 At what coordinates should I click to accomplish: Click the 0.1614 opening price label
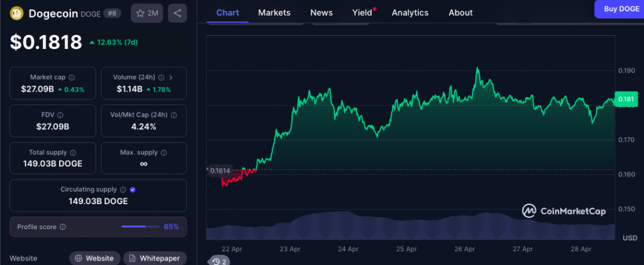[x=220, y=170]
